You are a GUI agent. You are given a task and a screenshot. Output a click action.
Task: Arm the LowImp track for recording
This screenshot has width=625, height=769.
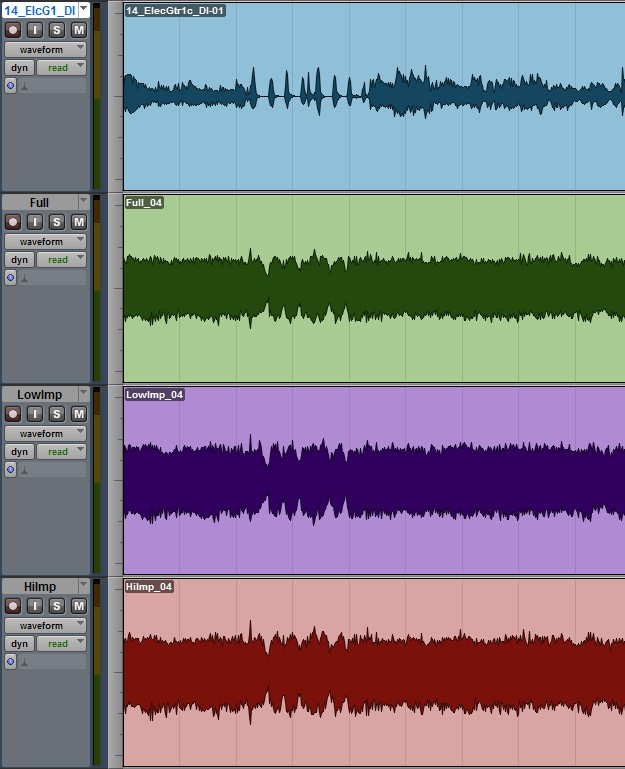pos(13,414)
